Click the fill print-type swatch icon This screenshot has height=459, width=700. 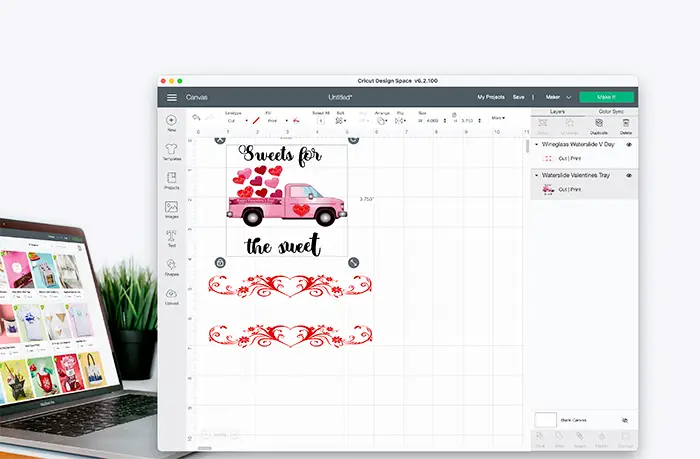[x=296, y=121]
